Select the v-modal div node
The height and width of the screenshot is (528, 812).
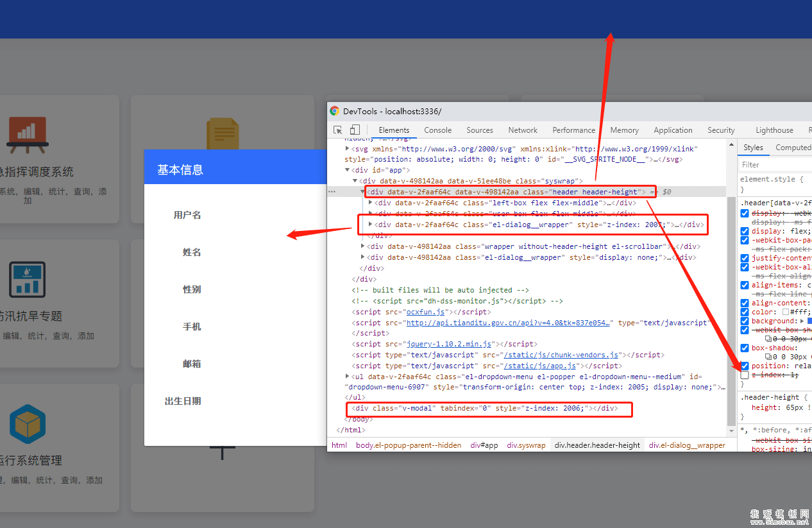coord(486,409)
